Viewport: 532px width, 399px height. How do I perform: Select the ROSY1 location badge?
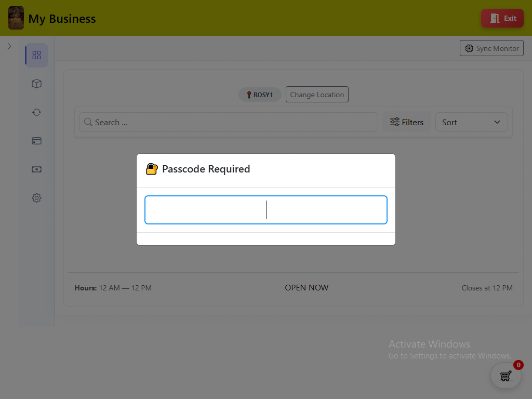click(260, 95)
